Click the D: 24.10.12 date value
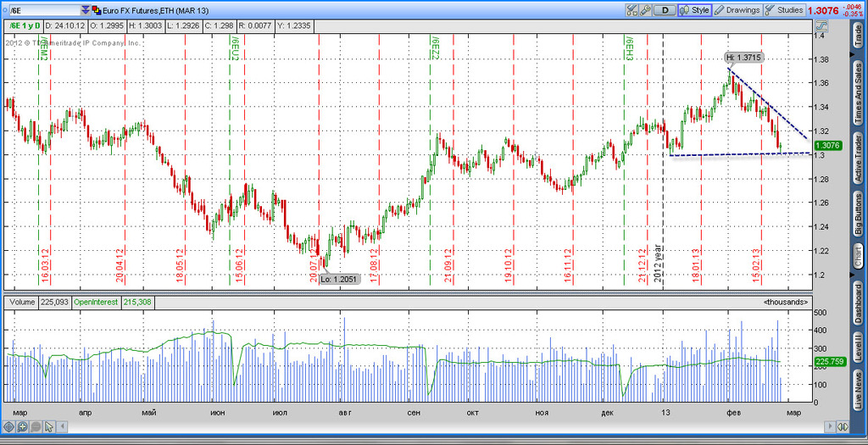 tap(64, 25)
